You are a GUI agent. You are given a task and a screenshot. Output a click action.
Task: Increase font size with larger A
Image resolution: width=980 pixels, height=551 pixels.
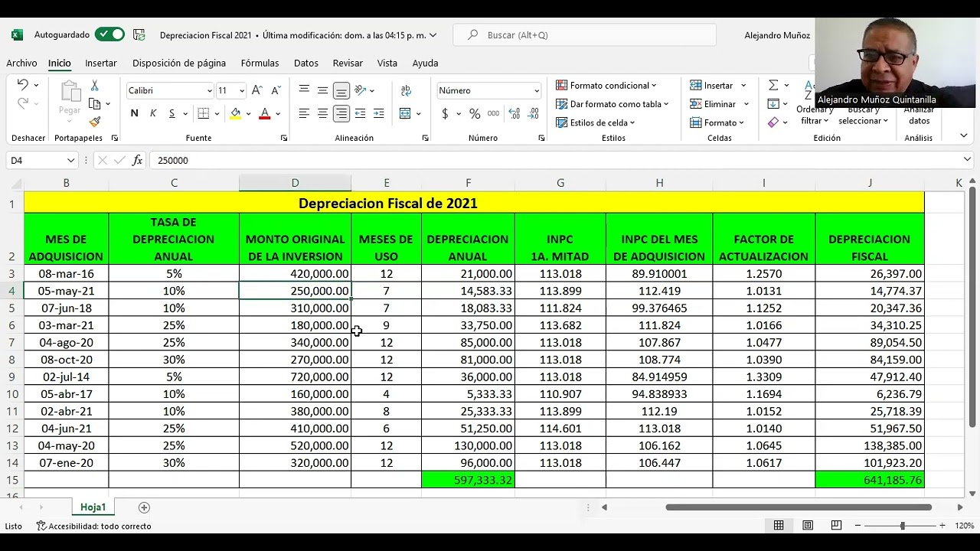[x=257, y=90]
